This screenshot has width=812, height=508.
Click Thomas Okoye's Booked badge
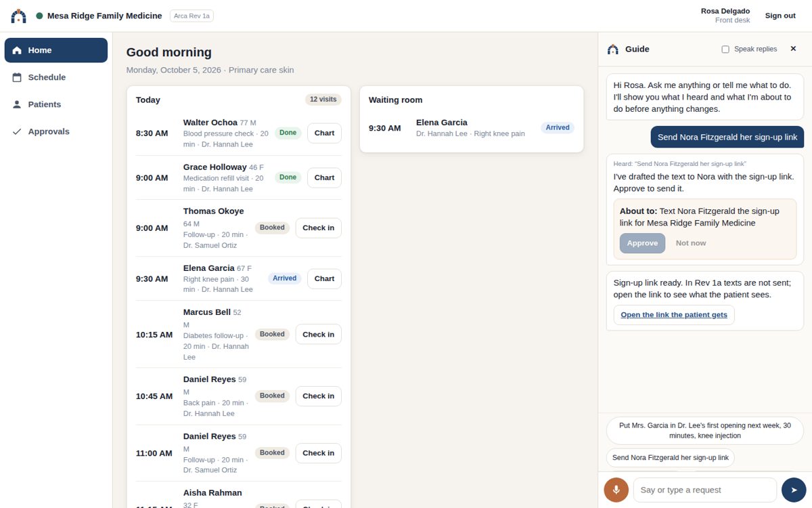272,228
